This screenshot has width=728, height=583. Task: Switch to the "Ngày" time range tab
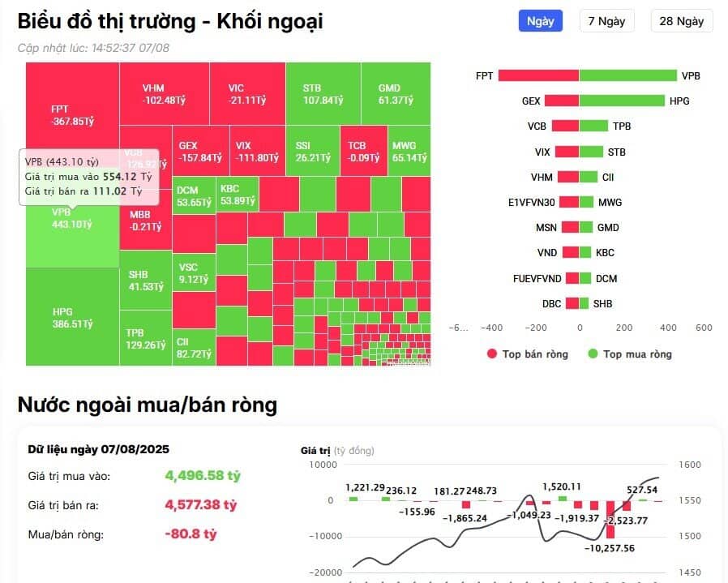[540, 21]
